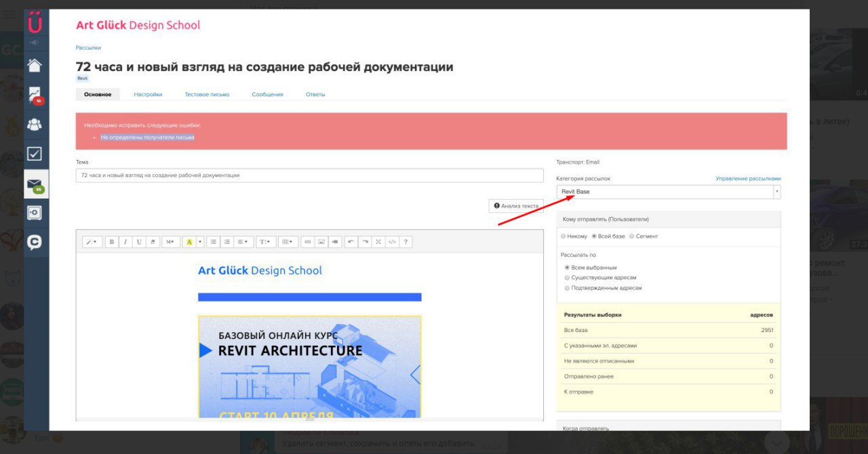Viewport: 868px width, 454px height.
Task: Choose Подтвержденным адресам sending option
Action: tap(567, 288)
